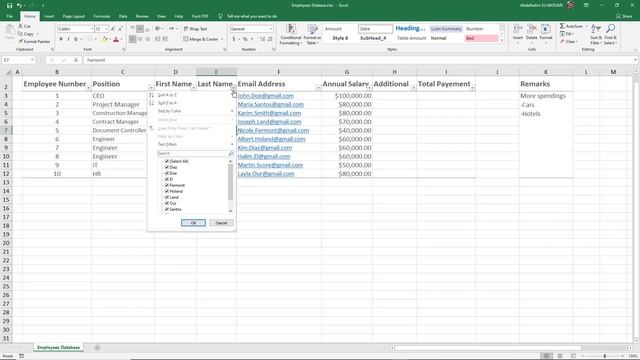Viewport: 640px width, 360px height.
Task: Toggle Italic formatting
Action: coord(68,39)
